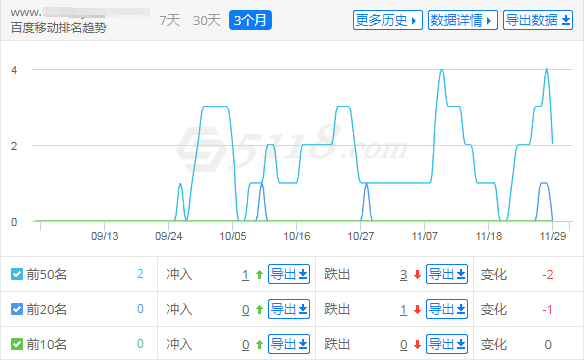Open 冲入 count link 0 in 前10名 row
The width and height of the screenshot is (584, 360).
coord(245,345)
